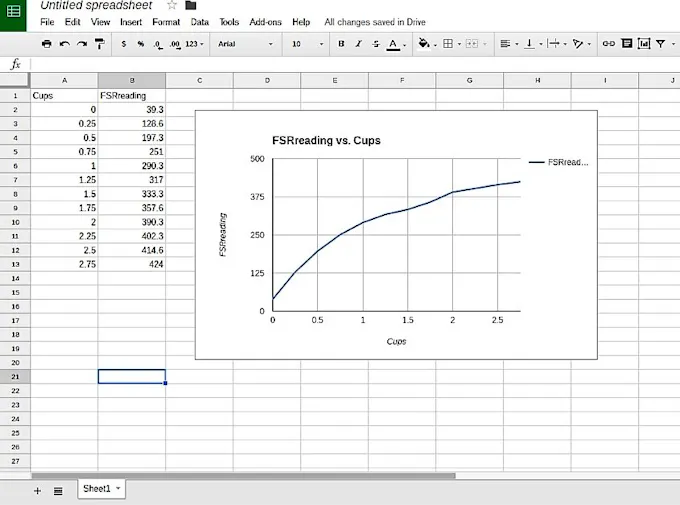Image resolution: width=680 pixels, height=505 pixels.
Task: Open the Edit menu
Action: coord(72,22)
